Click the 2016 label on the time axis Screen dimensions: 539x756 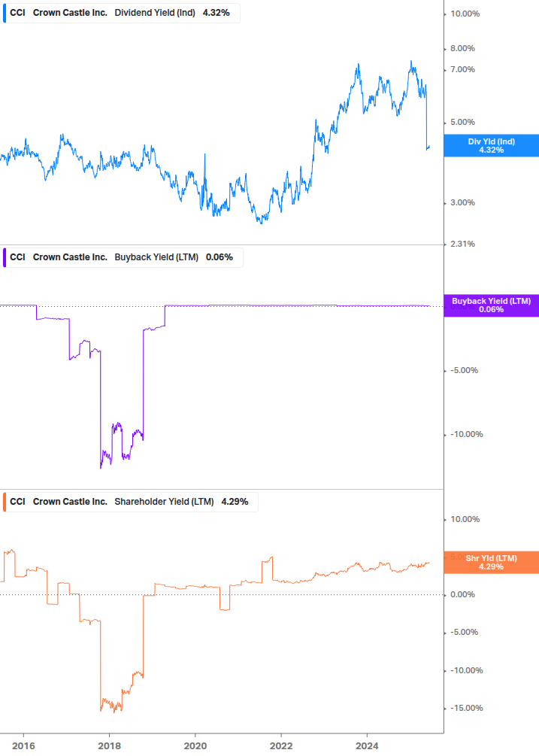click(23, 746)
